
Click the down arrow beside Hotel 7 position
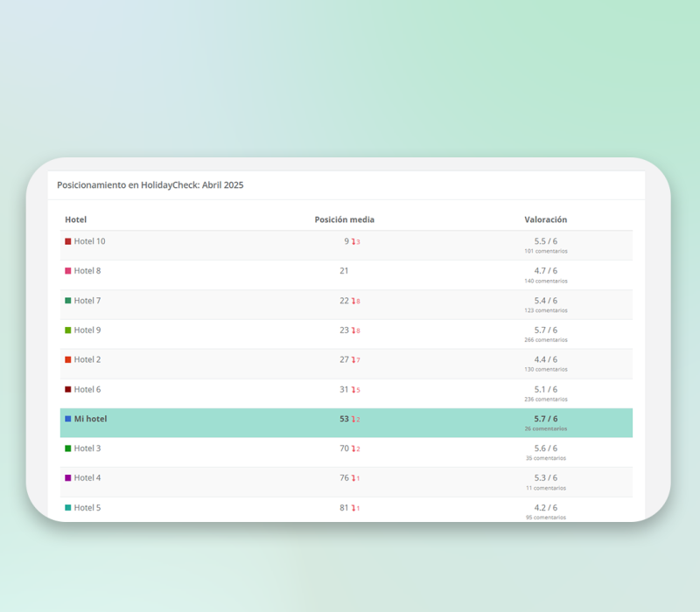[x=353, y=301]
